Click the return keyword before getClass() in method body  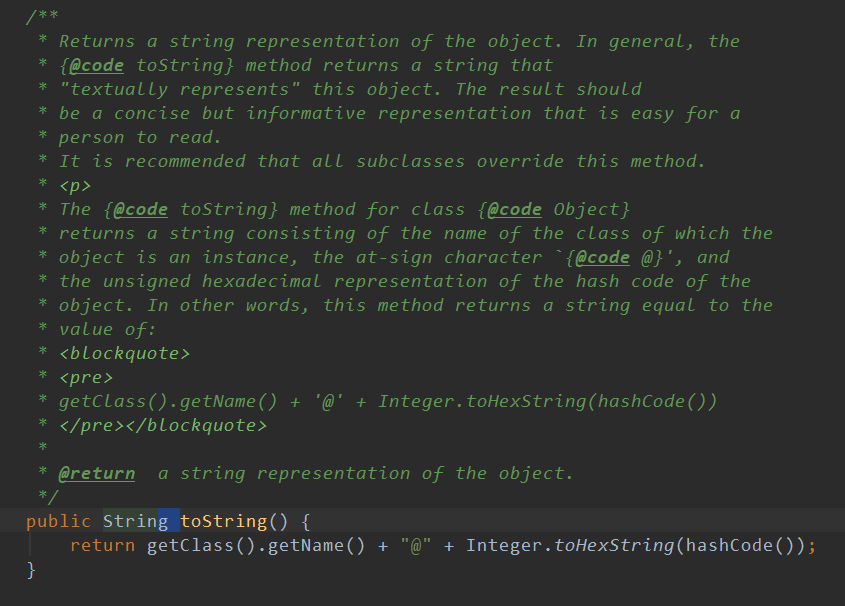click(x=102, y=545)
